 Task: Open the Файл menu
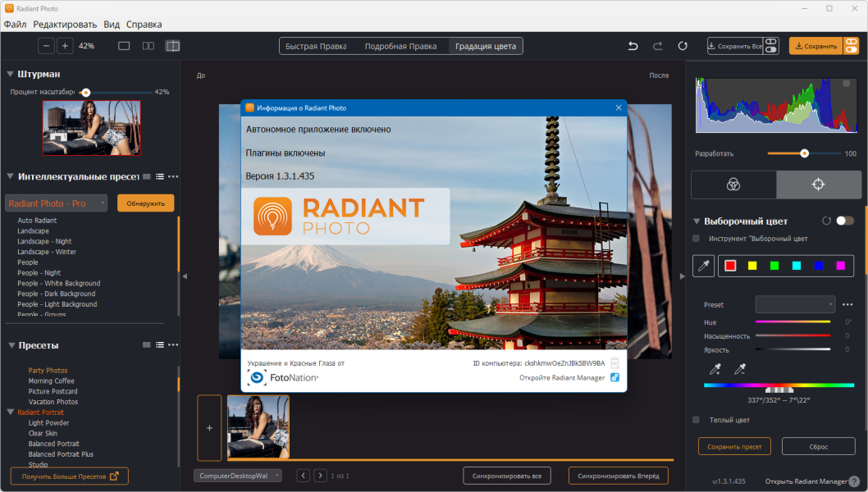tap(15, 25)
